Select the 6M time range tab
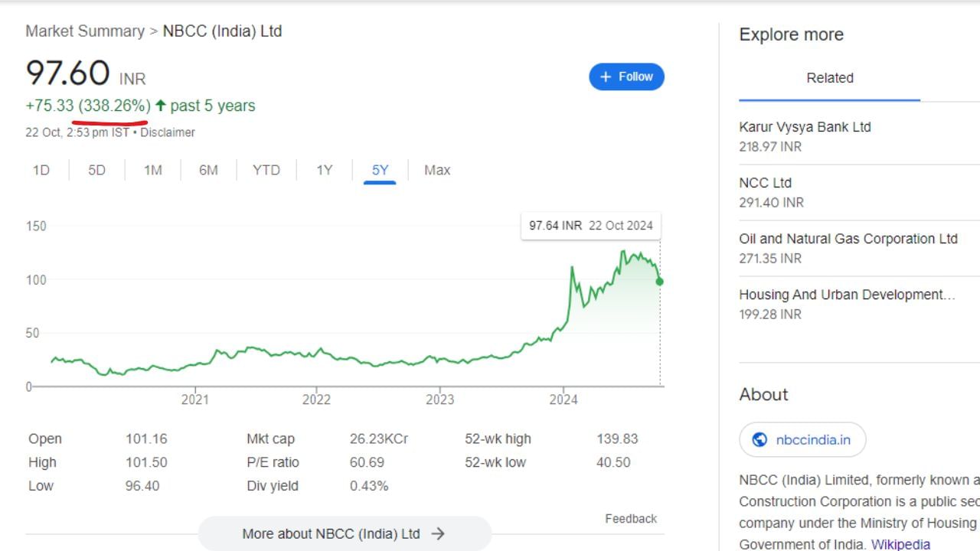980x551 pixels. tap(208, 170)
